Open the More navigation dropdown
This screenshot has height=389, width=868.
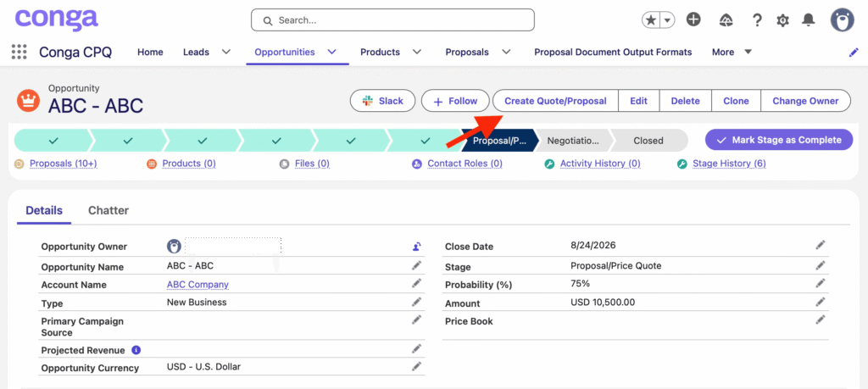732,52
